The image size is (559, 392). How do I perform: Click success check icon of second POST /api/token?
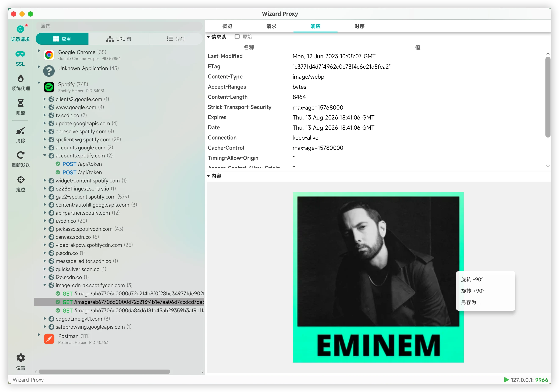pyautogui.click(x=58, y=172)
